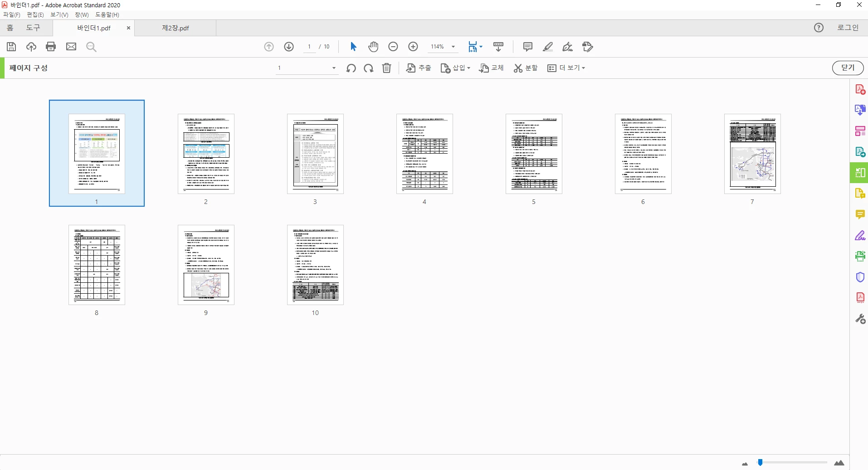The height and width of the screenshot is (470, 868).
Task: Click the 추출 (Extract) button
Action: (x=419, y=68)
